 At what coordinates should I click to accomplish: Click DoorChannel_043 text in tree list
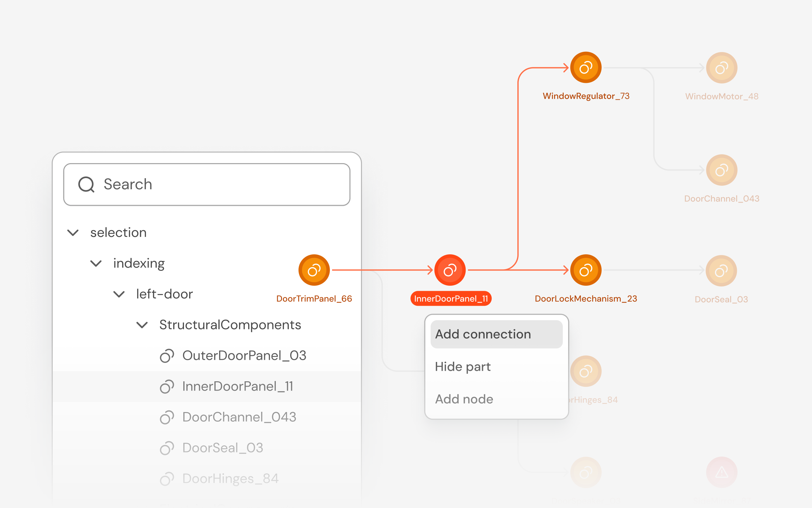coord(239,417)
